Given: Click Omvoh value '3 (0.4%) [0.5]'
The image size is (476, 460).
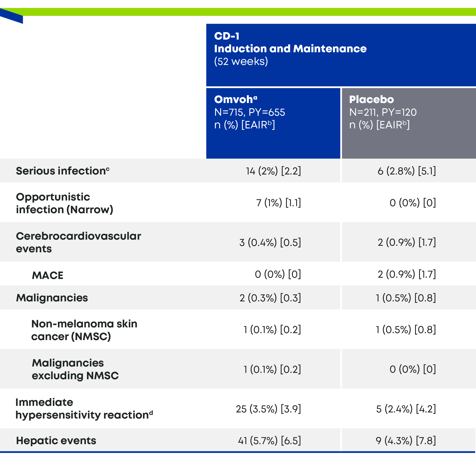Looking at the screenshot, I should (x=270, y=243).
